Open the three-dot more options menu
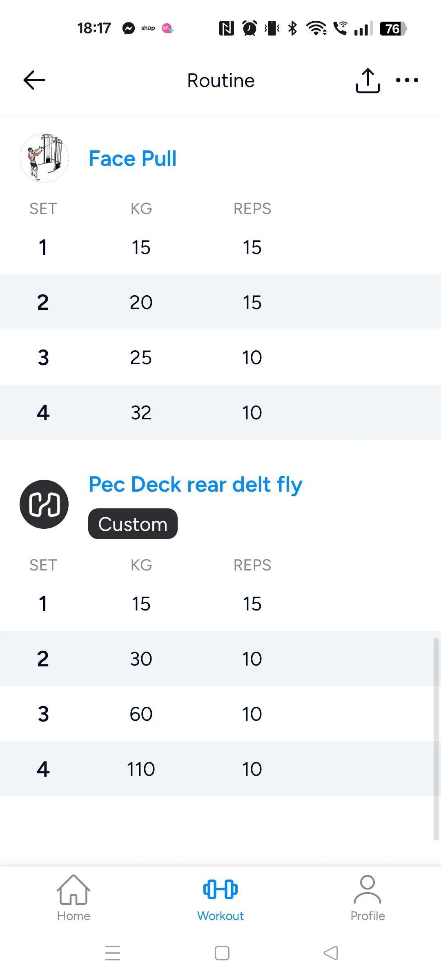 click(x=407, y=80)
